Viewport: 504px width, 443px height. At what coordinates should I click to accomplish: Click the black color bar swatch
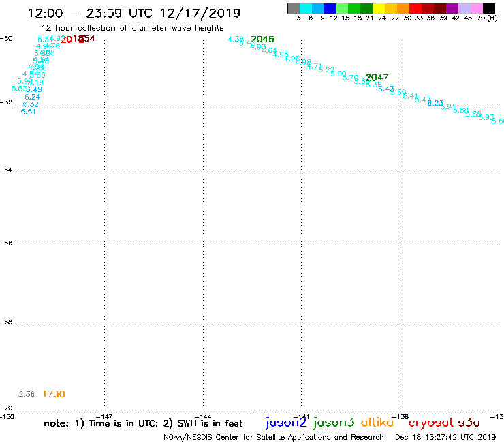coord(488,8)
